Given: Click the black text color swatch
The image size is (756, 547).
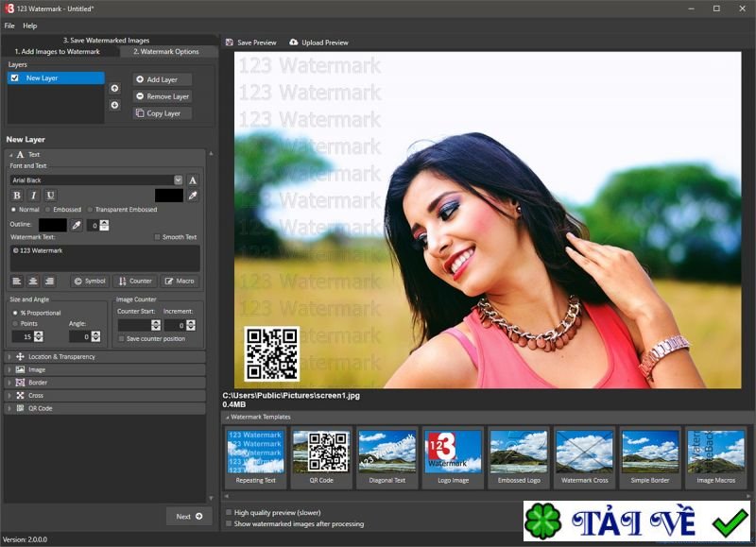Looking at the screenshot, I should (x=168, y=196).
